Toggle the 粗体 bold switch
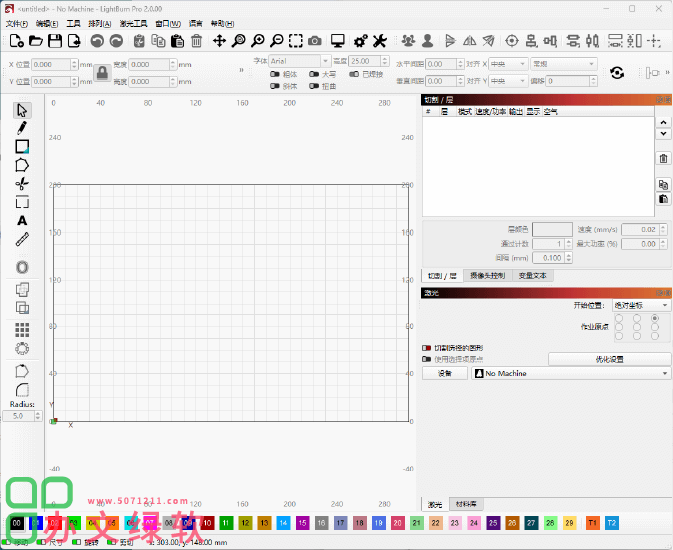 (275, 74)
